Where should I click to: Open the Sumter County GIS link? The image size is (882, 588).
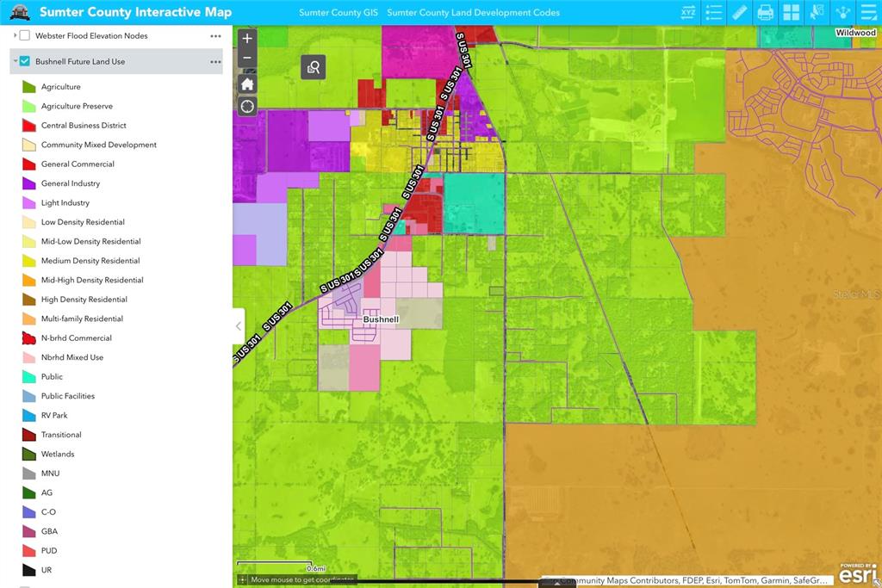pos(337,13)
